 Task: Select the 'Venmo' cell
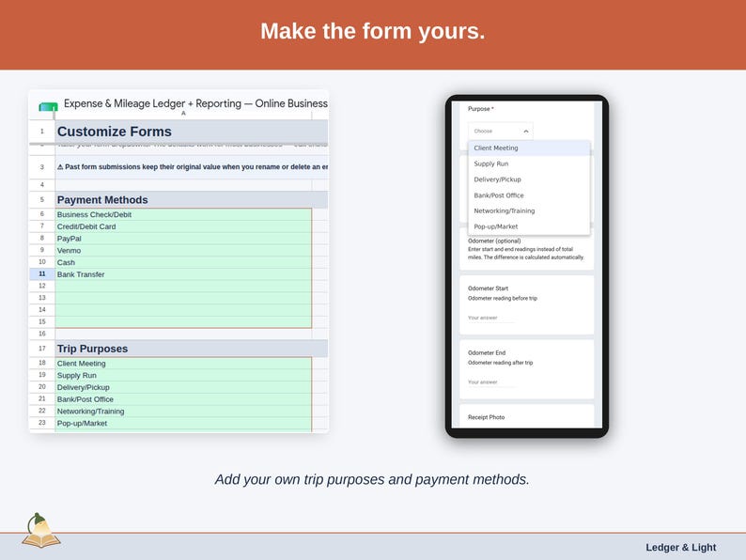pyautogui.click(x=183, y=250)
